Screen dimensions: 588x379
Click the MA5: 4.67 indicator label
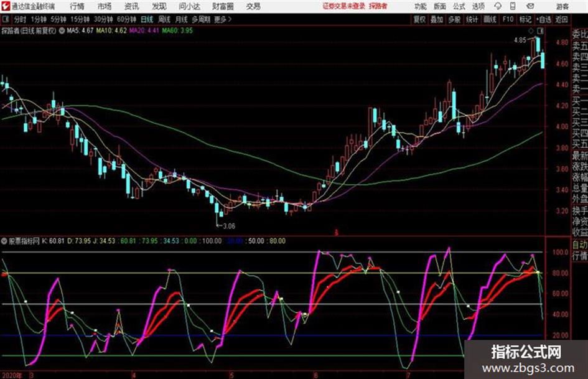(80, 30)
